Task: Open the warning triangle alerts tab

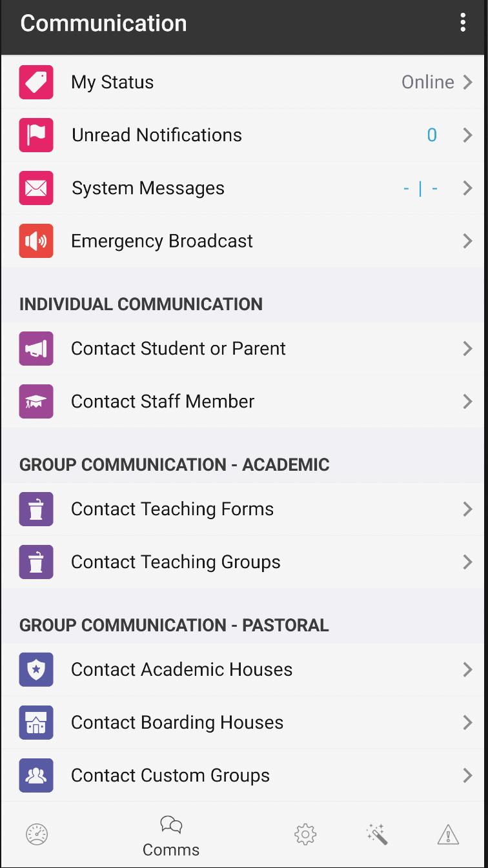Action: tap(448, 834)
